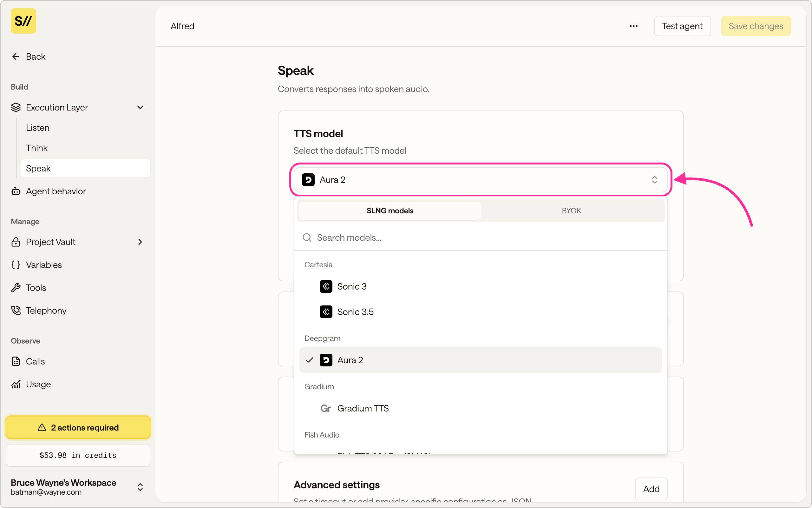Open the three-dot more options menu
The height and width of the screenshot is (508, 812).
(633, 26)
